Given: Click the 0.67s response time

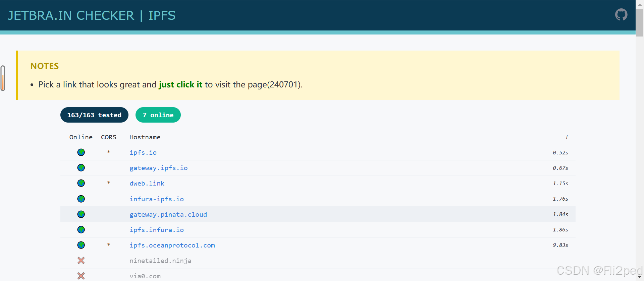Looking at the screenshot, I should tap(560, 168).
